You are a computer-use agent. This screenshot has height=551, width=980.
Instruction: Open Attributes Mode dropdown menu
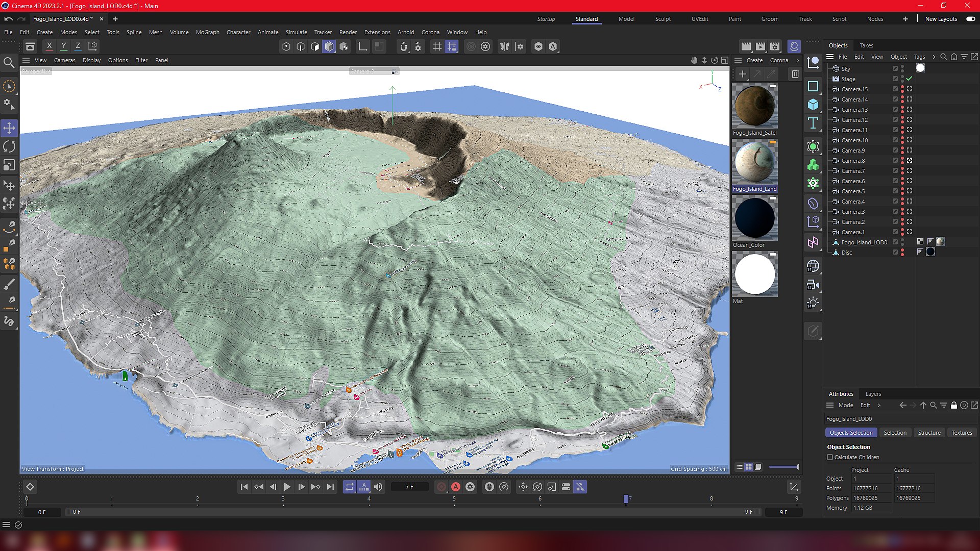[x=845, y=405]
